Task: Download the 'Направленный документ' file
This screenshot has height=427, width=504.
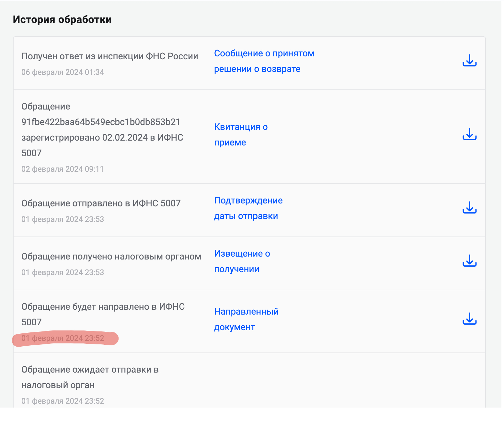Action: [469, 319]
